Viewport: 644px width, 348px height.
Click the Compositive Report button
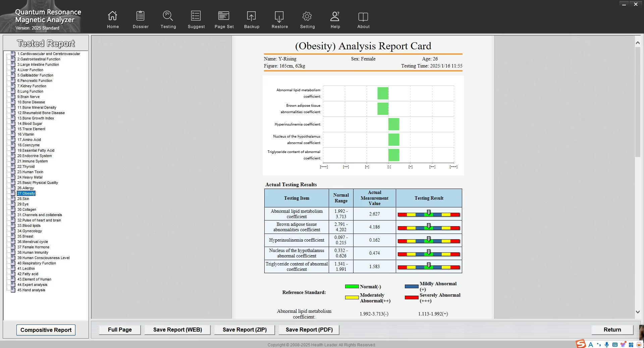coord(46,330)
